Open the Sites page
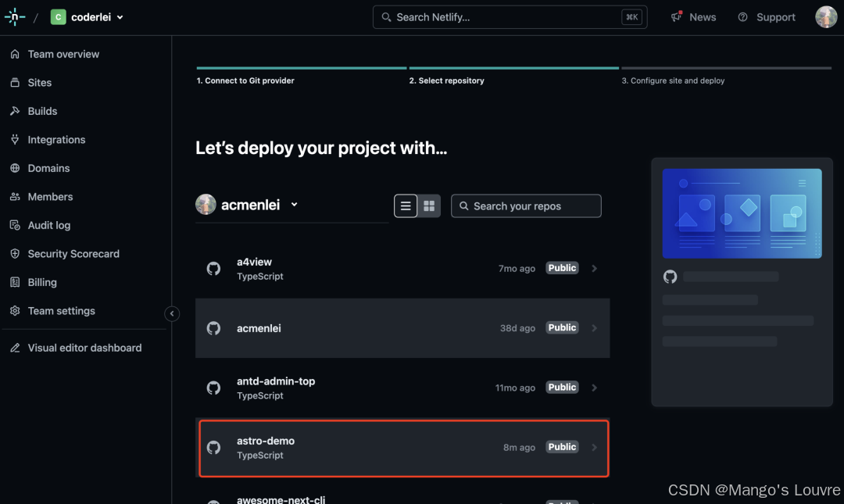Screen dimensions: 844x504 point(40,82)
